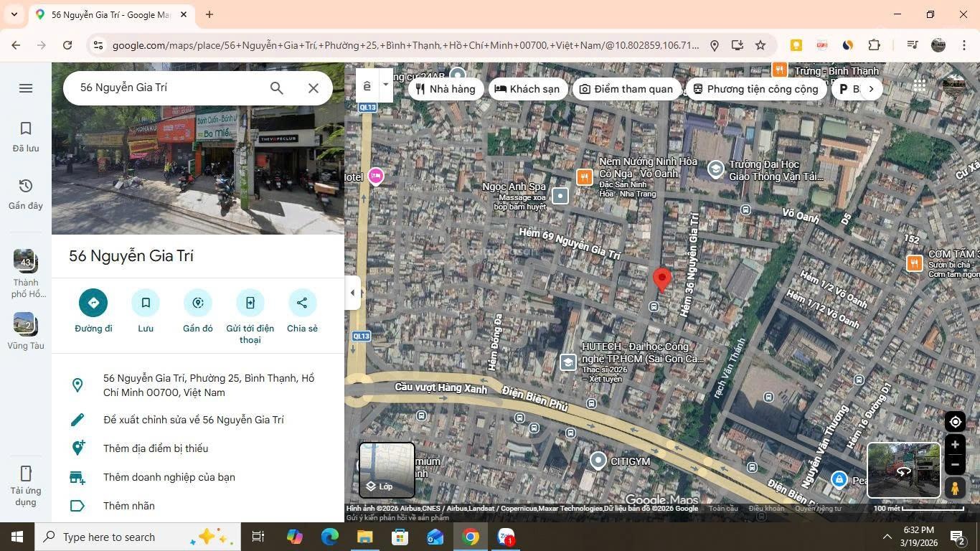Open the Street View thumbnail near zoom controls
This screenshot has width=980, height=551.
(904, 470)
